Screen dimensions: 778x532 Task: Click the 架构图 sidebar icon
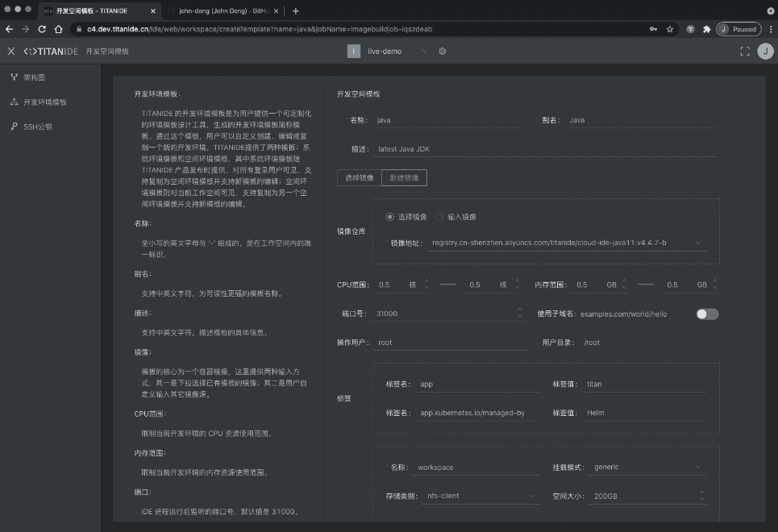pos(15,78)
